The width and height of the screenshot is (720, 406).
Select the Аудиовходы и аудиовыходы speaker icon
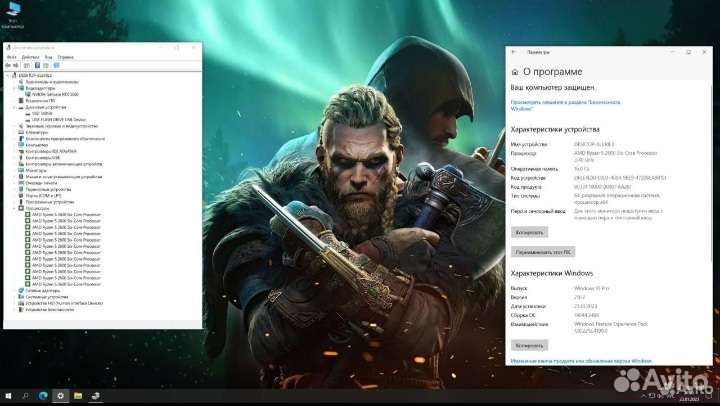(21, 82)
